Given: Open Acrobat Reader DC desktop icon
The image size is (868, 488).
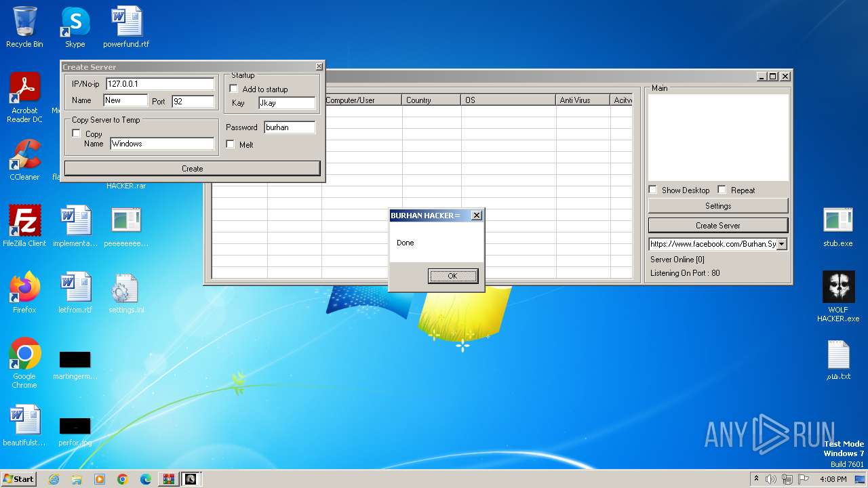Looking at the screenshot, I should tap(24, 98).
